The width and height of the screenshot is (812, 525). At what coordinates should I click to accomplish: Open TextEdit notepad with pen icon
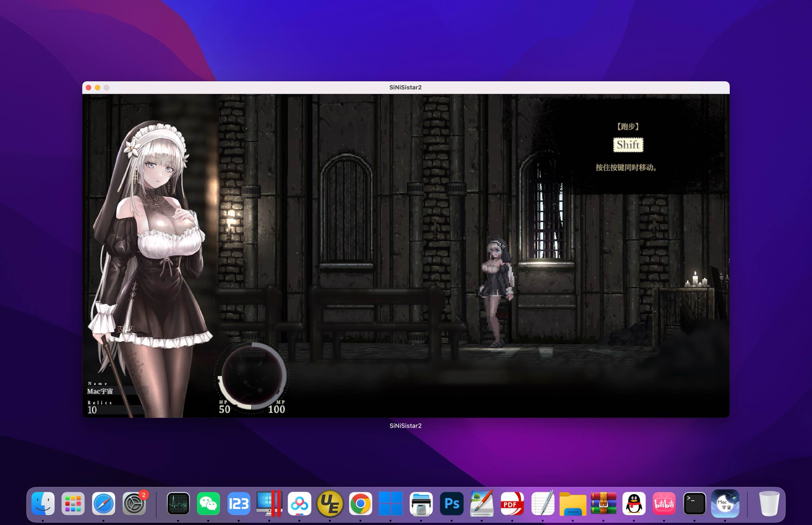point(543,504)
